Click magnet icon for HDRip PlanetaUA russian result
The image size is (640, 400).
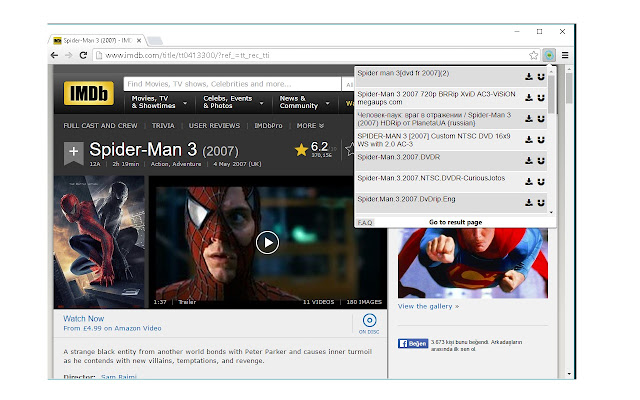541,119
